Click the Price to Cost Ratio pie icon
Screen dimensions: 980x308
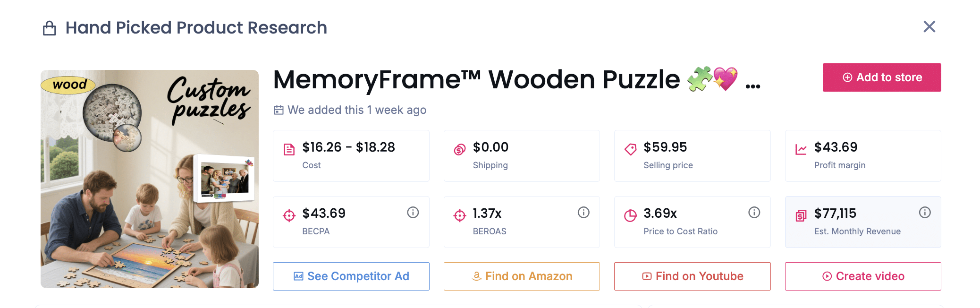[630, 216]
